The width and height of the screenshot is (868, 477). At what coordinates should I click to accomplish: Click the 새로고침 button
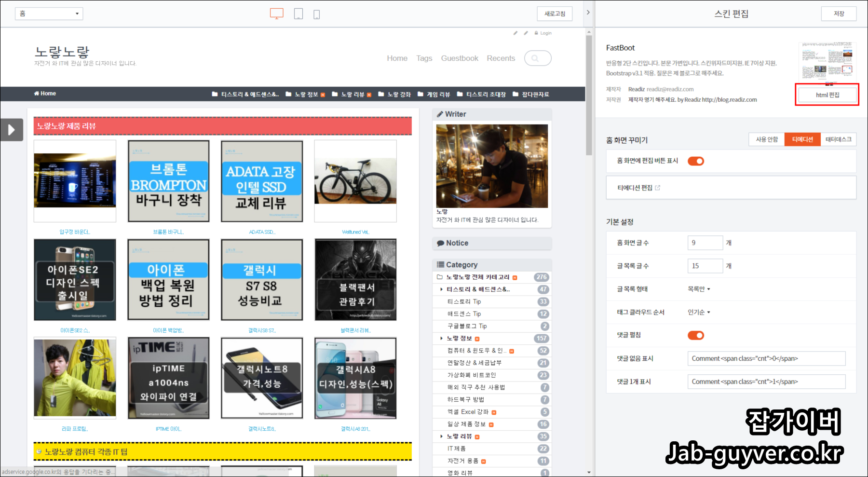point(555,14)
